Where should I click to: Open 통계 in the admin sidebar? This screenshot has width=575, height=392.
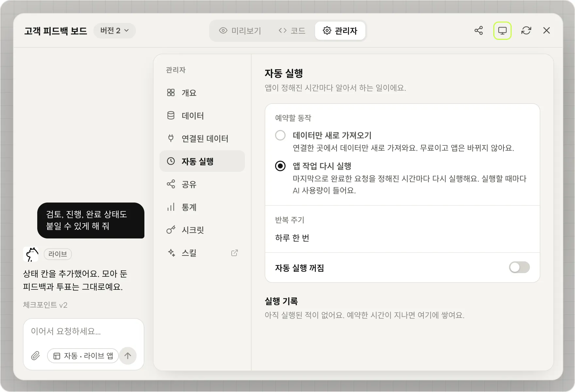click(202, 207)
